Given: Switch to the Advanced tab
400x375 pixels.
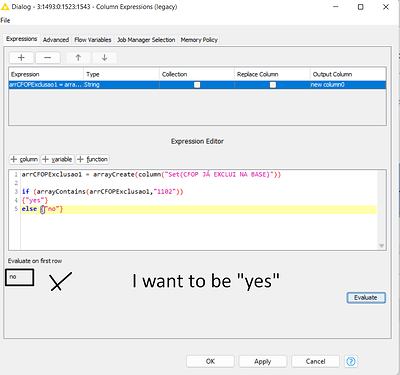Looking at the screenshot, I should click(56, 40).
